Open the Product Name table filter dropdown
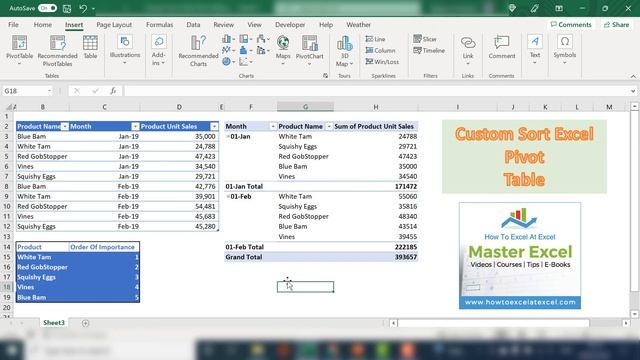The image size is (640, 360). 64,127
